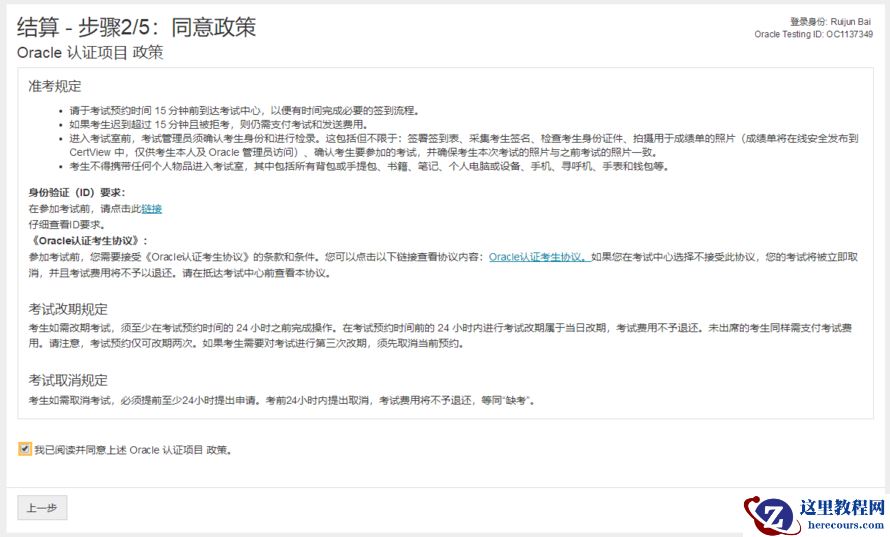Click the 身份验证（ID）要求 bold label

tap(77, 192)
